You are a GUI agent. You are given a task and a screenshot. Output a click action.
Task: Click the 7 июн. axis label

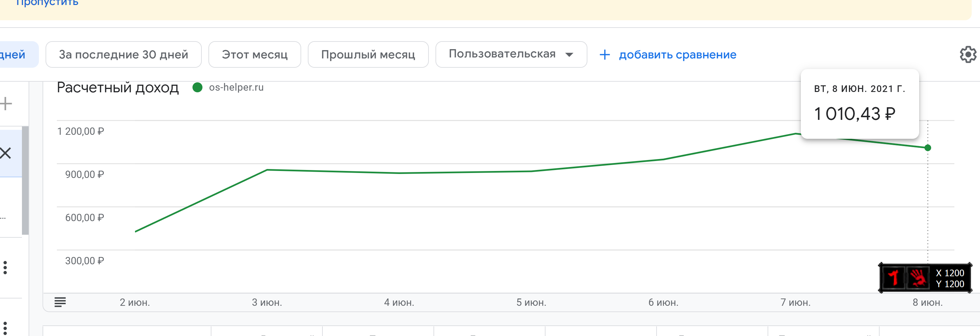[796, 302]
